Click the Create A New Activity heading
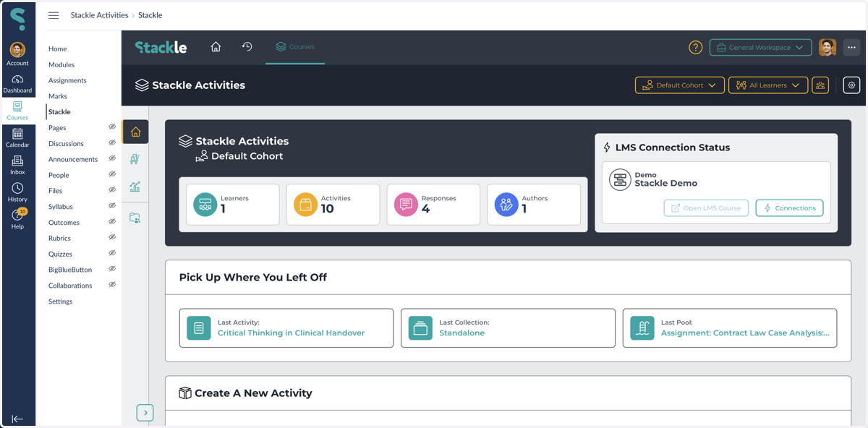Screen dimensions: 868x428 pos(253,393)
